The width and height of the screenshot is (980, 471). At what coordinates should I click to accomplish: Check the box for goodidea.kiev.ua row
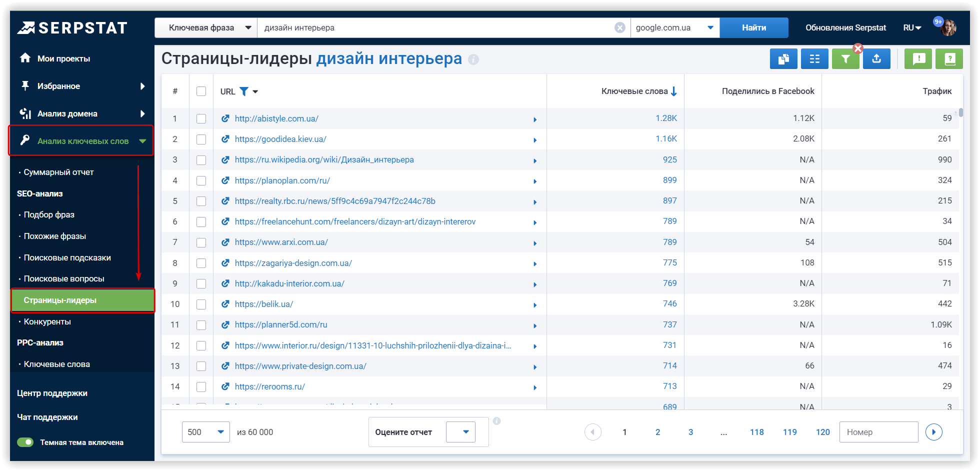coord(201,139)
